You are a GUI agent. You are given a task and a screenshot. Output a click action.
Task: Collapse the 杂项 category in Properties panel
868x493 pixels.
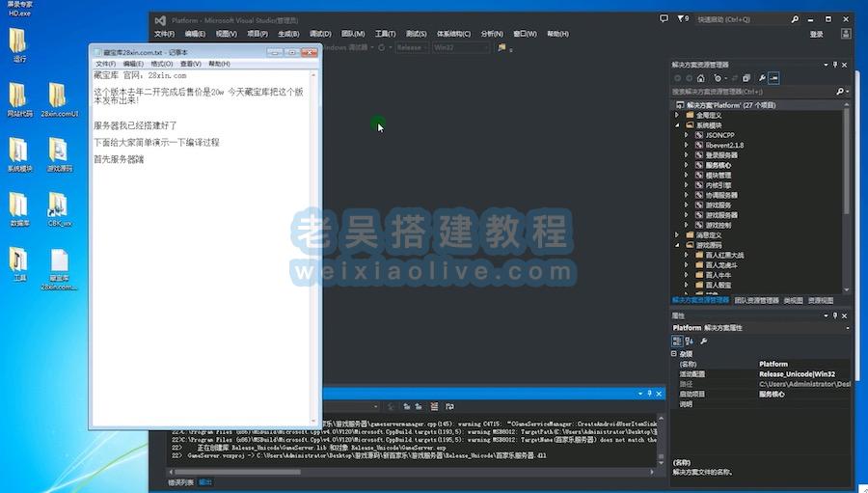click(x=674, y=353)
